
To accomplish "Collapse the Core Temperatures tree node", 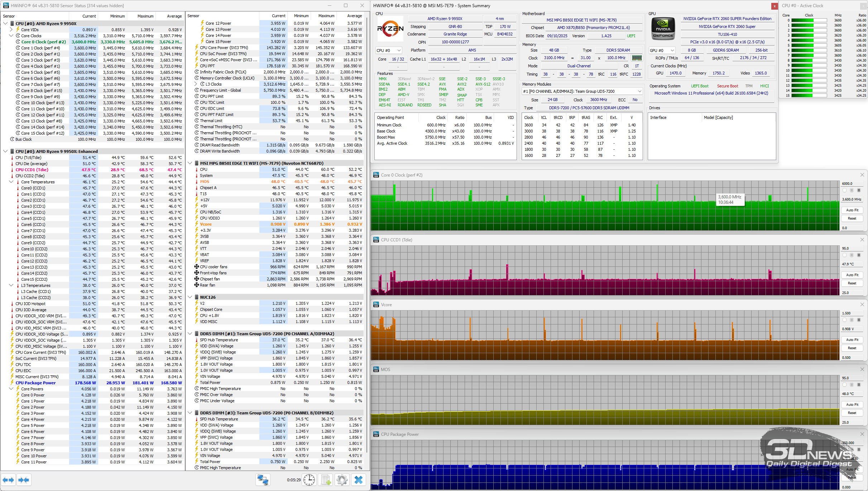I will [x=11, y=182].
